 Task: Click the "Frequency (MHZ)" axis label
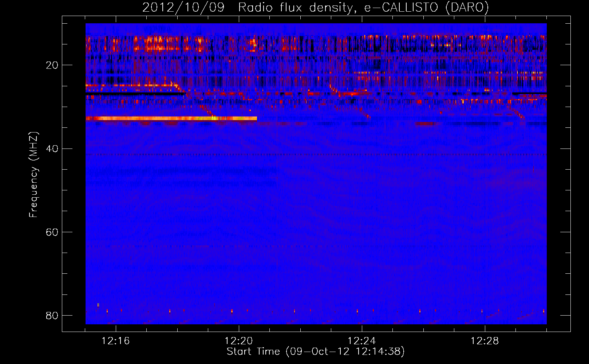[33, 175]
